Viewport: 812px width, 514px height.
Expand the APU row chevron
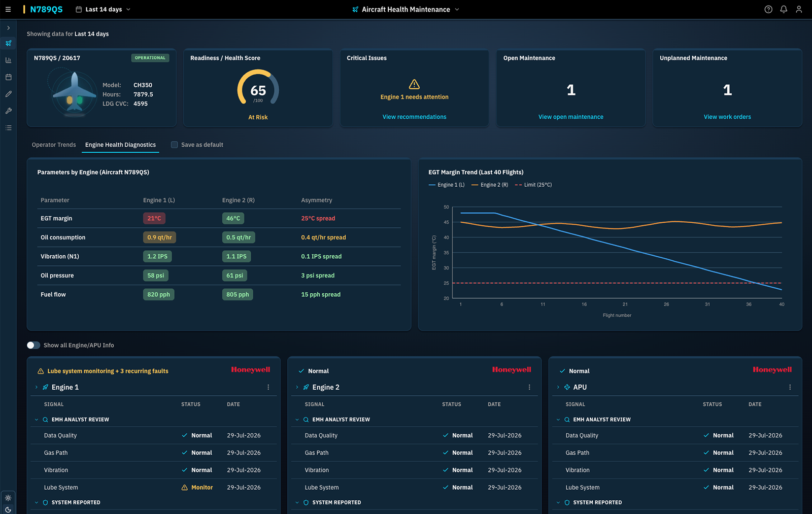558,387
